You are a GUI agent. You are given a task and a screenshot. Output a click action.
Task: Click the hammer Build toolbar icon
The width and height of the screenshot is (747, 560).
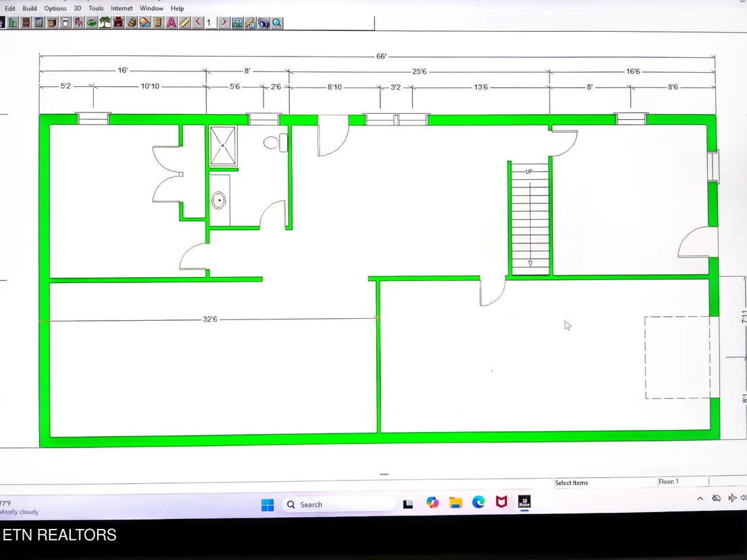coord(250,22)
